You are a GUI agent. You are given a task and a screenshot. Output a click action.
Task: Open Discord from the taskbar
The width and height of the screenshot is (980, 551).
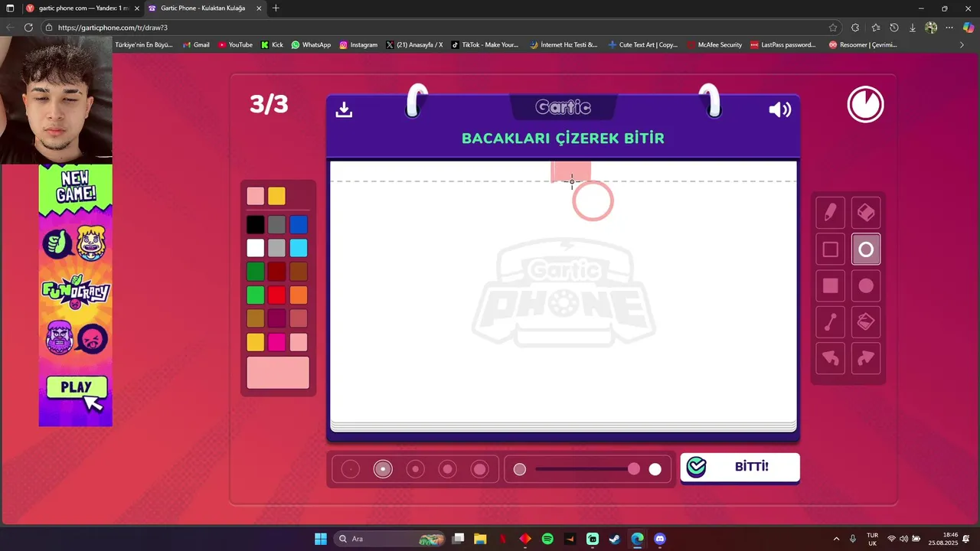coord(660,539)
